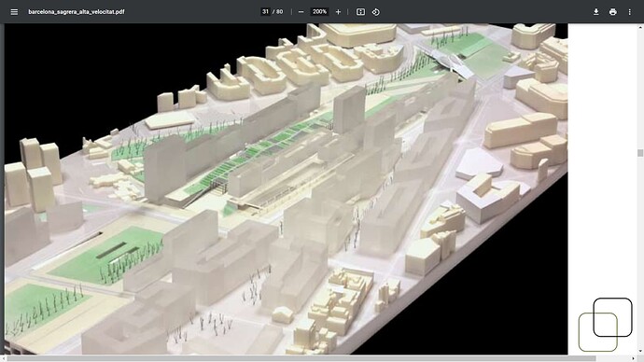This screenshot has height=362, width=644.
Task: Click the architectural model image on the page
Action: (x=287, y=188)
